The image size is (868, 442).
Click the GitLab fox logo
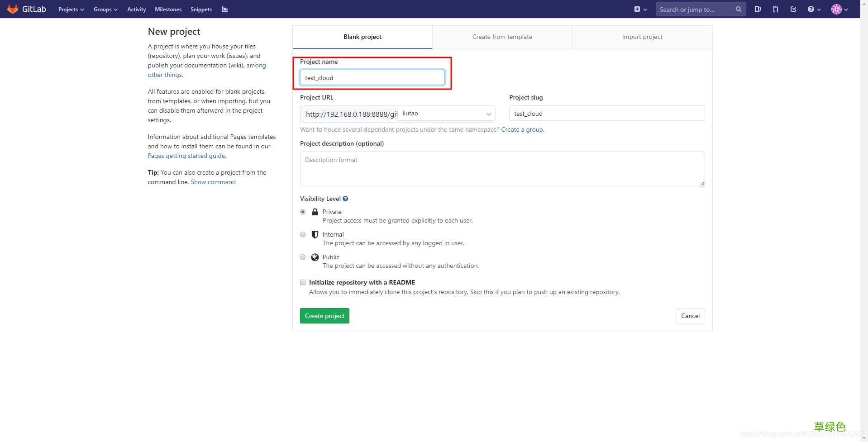13,9
